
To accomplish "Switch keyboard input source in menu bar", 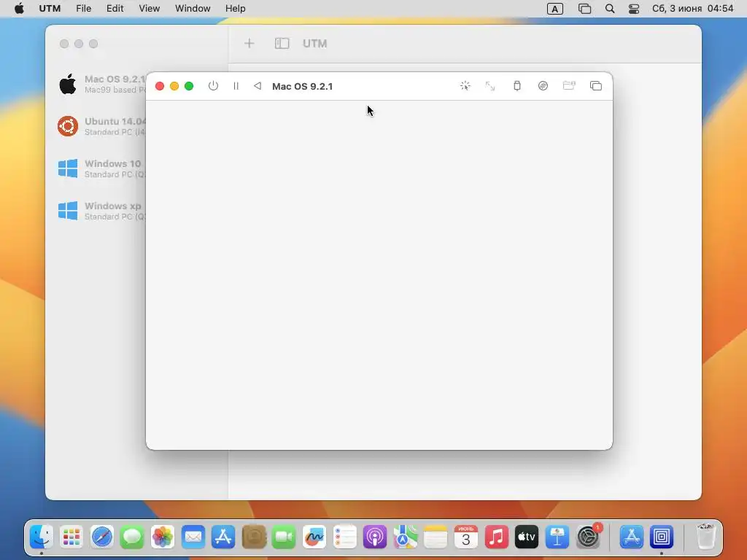I will click(x=555, y=9).
